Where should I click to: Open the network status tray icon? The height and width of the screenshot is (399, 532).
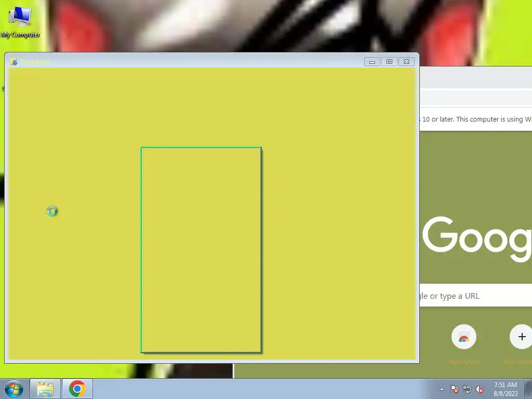tap(467, 389)
